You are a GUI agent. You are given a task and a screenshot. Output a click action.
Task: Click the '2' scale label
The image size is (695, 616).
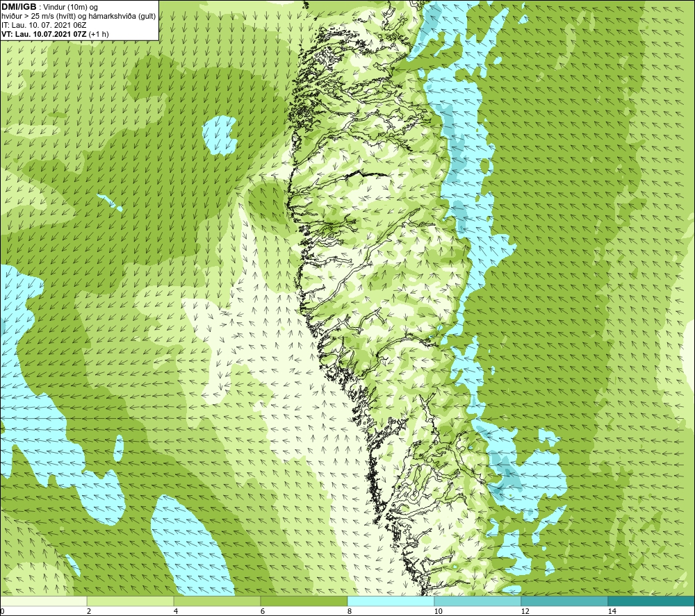[89, 611]
